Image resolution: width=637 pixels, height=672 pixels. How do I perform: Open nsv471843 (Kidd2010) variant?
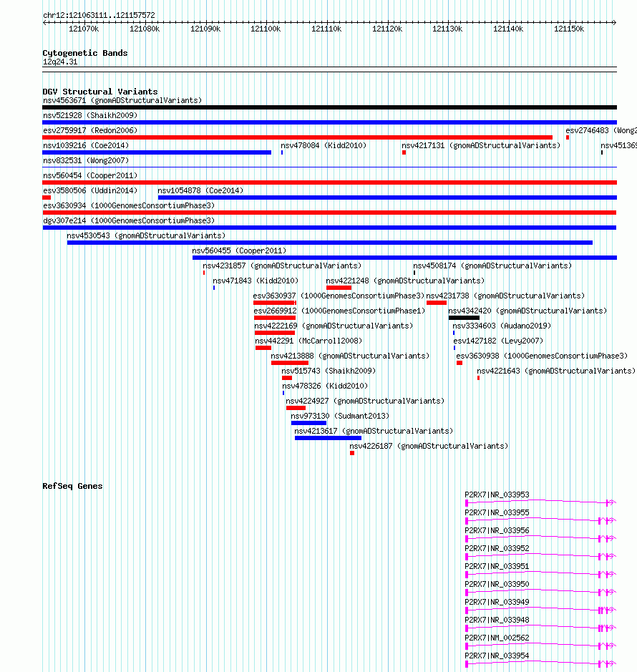click(256, 281)
